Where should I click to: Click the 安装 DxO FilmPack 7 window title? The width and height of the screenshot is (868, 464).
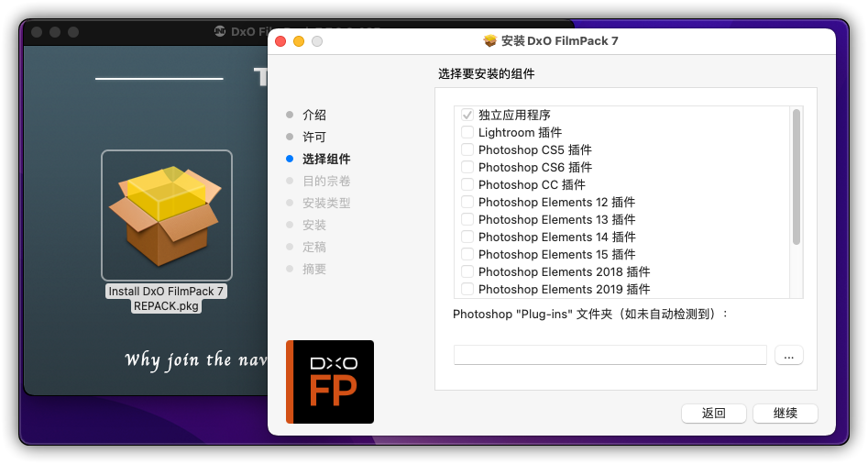tap(560, 41)
